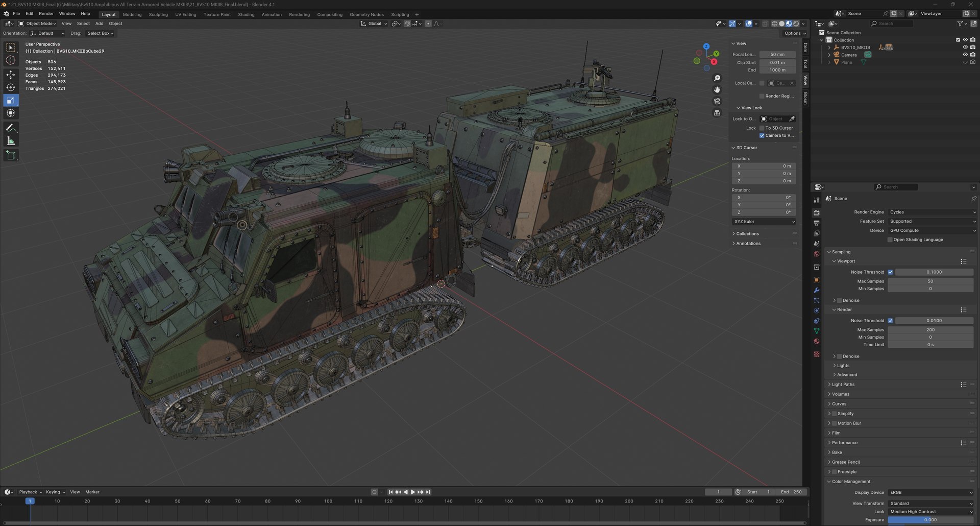This screenshot has width=980, height=526.
Task: Switch to the Modeling workspace tab
Action: pos(132,14)
